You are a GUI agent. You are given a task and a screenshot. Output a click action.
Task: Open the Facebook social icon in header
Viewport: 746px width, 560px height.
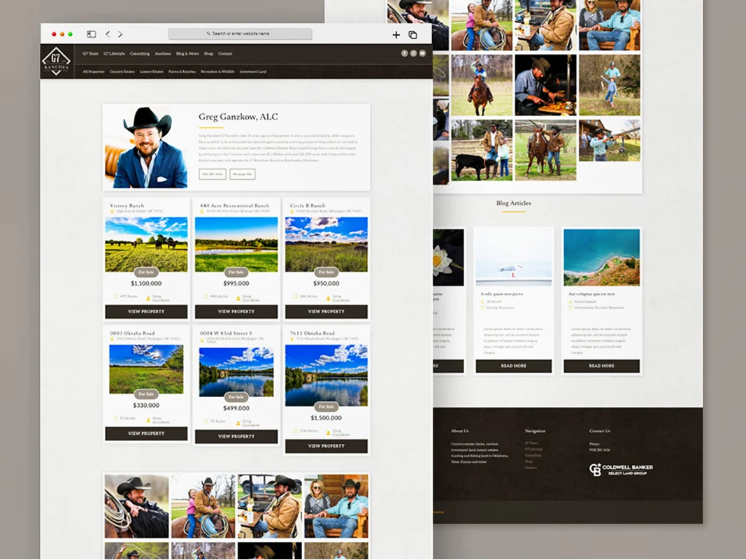[404, 53]
